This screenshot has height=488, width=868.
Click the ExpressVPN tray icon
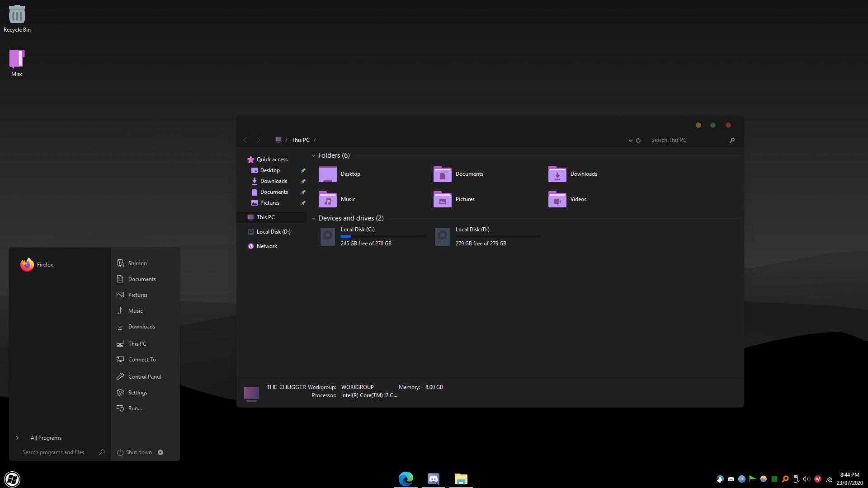click(x=817, y=479)
